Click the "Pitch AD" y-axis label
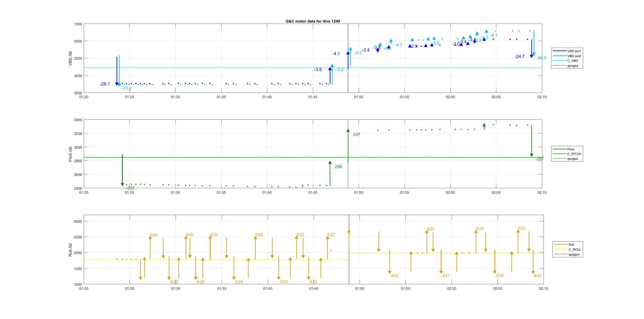The image size is (644, 319). click(x=70, y=154)
